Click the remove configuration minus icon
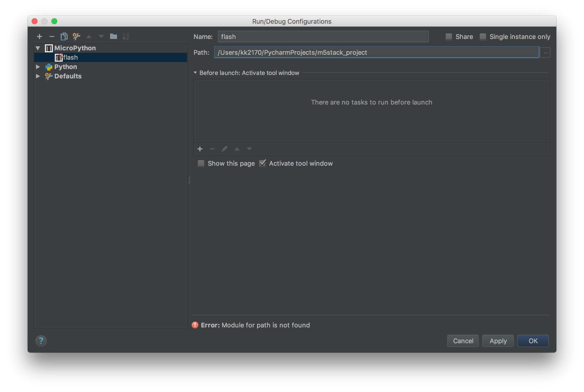This screenshot has height=392, width=584. click(x=52, y=36)
